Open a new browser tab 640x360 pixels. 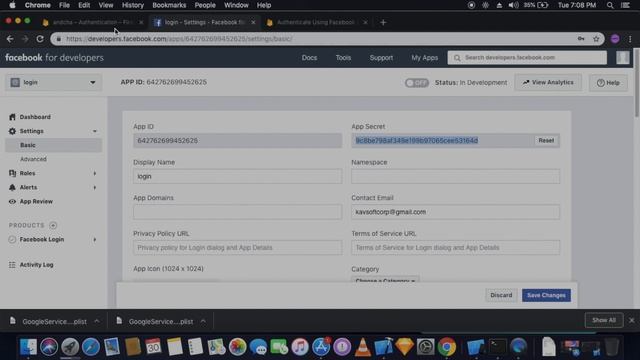point(383,22)
